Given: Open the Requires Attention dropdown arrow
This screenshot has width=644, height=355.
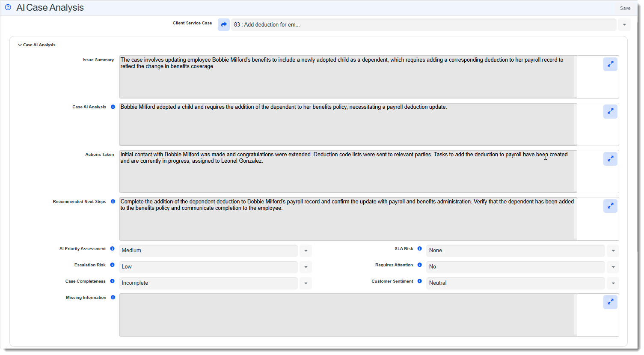Looking at the screenshot, I should point(613,267).
